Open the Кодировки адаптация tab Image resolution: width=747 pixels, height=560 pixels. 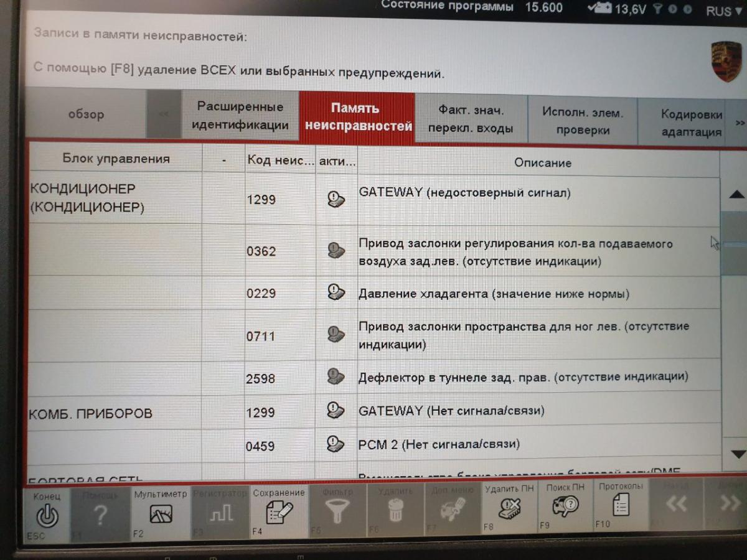691,123
